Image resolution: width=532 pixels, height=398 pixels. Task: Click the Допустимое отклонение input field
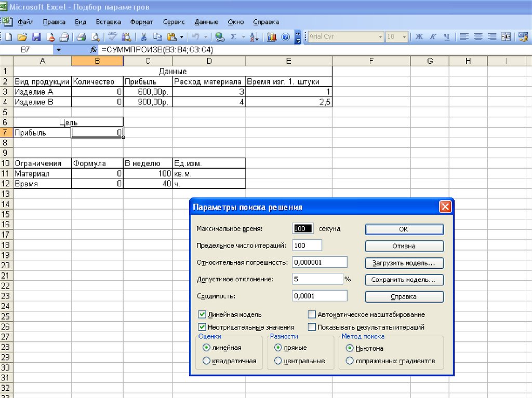pyautogui.click(x=317, y=279)
